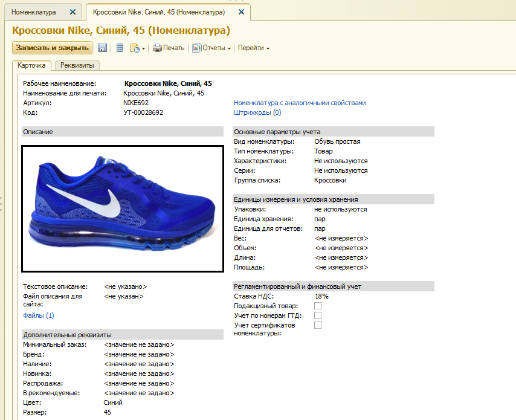Open Номенклатура с аналогичными свойствами link
516x420 pixels.
pos(300,103)
